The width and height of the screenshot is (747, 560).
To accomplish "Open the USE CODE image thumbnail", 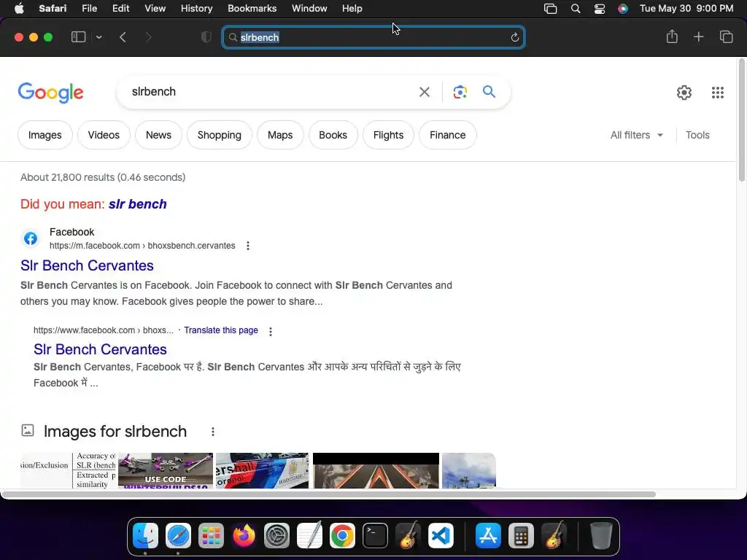I will [166, 470].
